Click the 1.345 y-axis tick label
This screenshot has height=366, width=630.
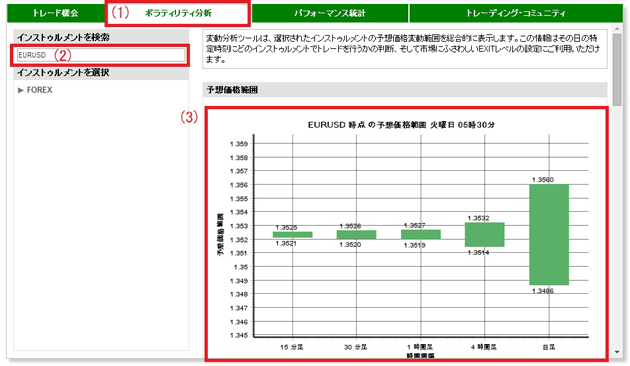point(239,335)
